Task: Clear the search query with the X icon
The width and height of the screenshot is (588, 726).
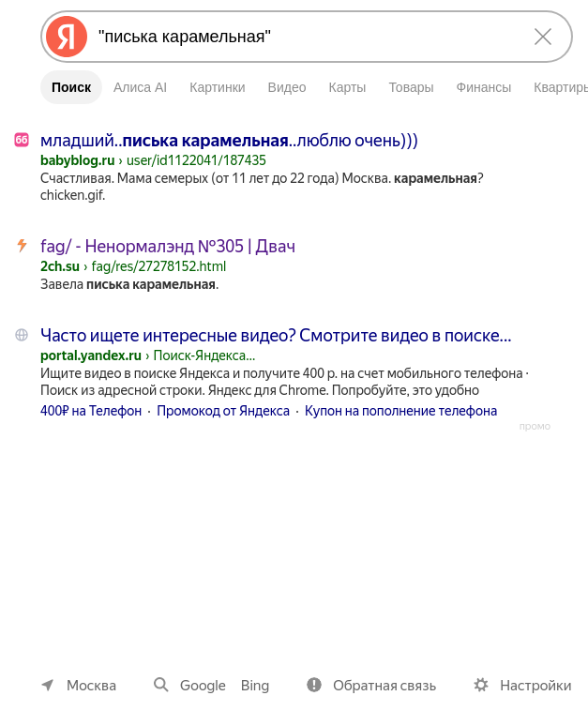Action: (543, 37)
